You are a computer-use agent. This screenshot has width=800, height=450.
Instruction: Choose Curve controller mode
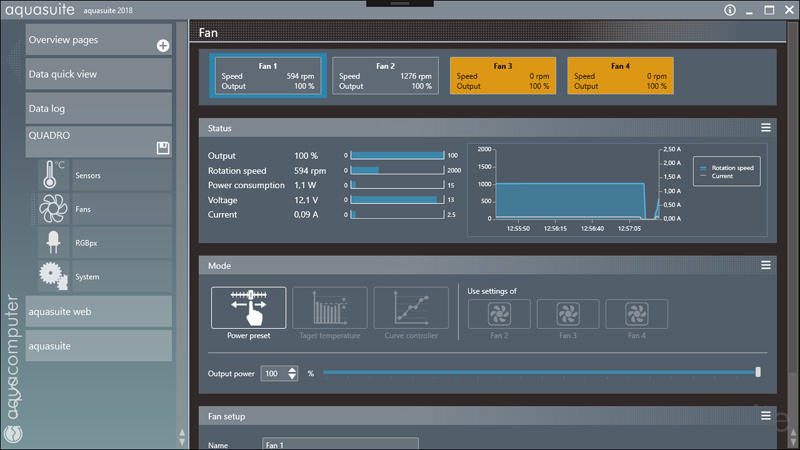(410, 309)
